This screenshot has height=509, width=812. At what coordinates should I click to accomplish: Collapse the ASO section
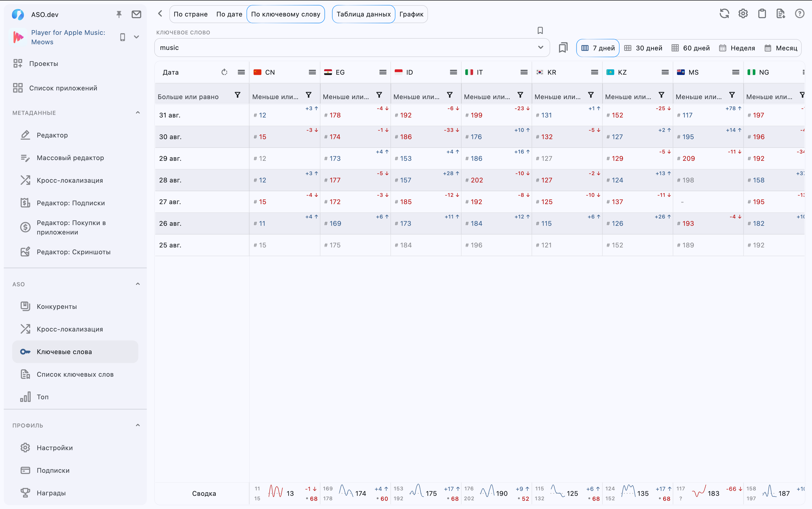138,284
